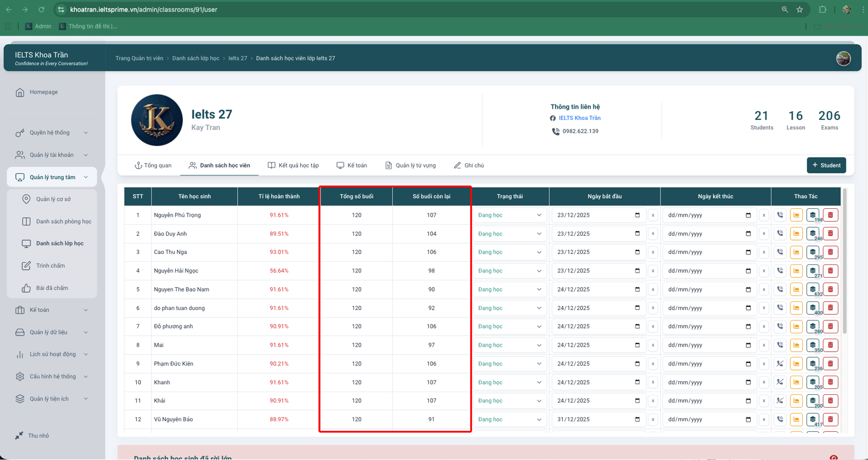
Task: Clear the start date of Nguyen The Bao Nam
Action: [653, 289]
